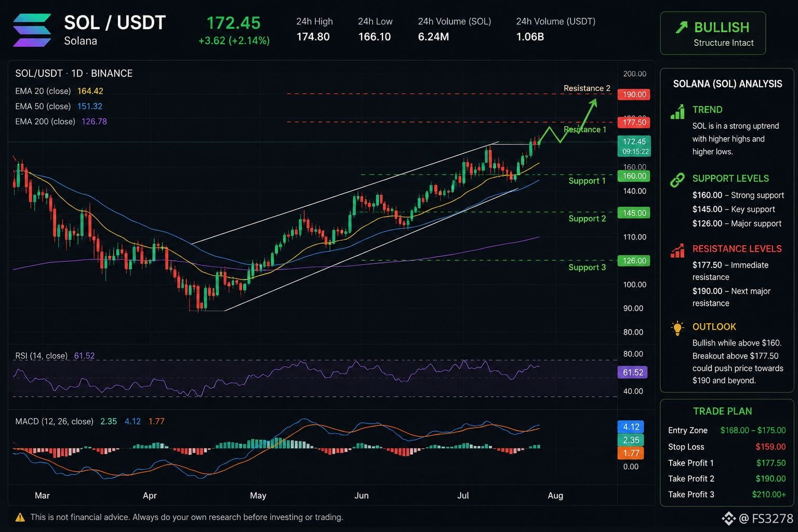
Task: Click the green bar-chart icon beside TREND
Action: click(x=677, y=111)
